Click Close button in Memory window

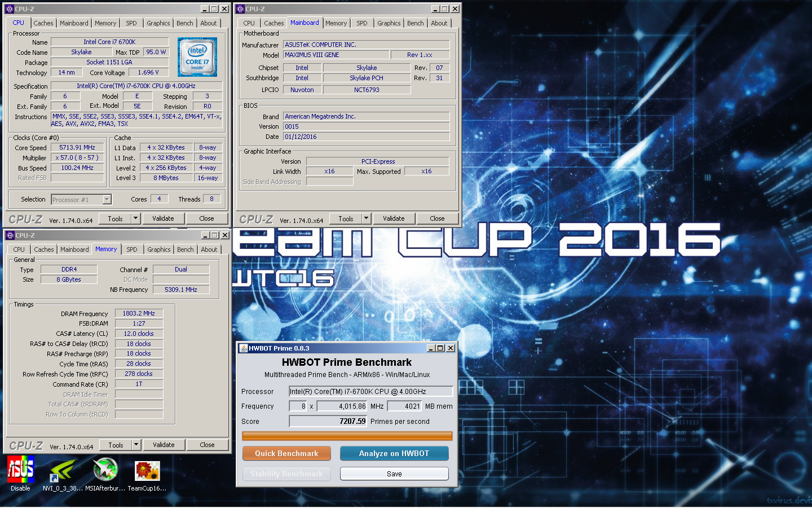[x=207, y=445]
